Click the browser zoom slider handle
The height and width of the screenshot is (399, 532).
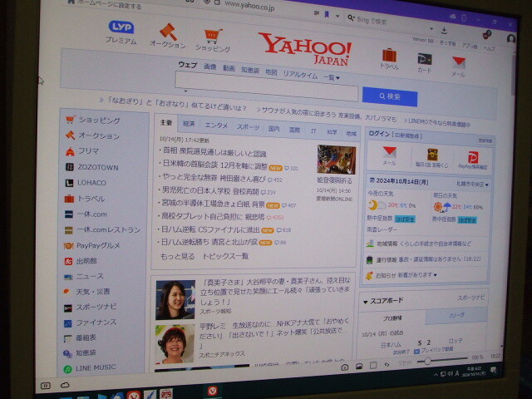[x=427, y=362]
